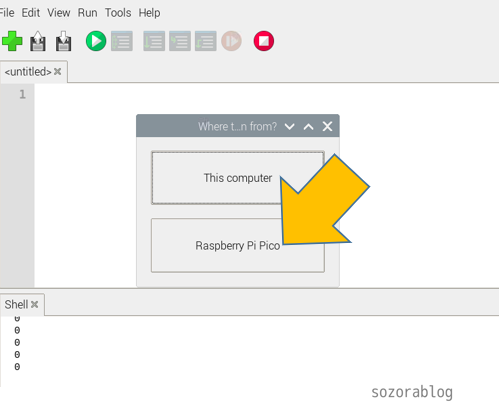The height and width of the screenshot is (408, 499).
Task: Click the Step over toolbar icon
Action: click(x=154, y=41)
